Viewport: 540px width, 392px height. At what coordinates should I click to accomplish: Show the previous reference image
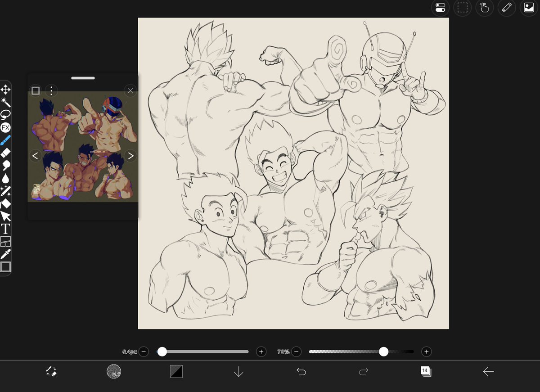coord(35,155)
